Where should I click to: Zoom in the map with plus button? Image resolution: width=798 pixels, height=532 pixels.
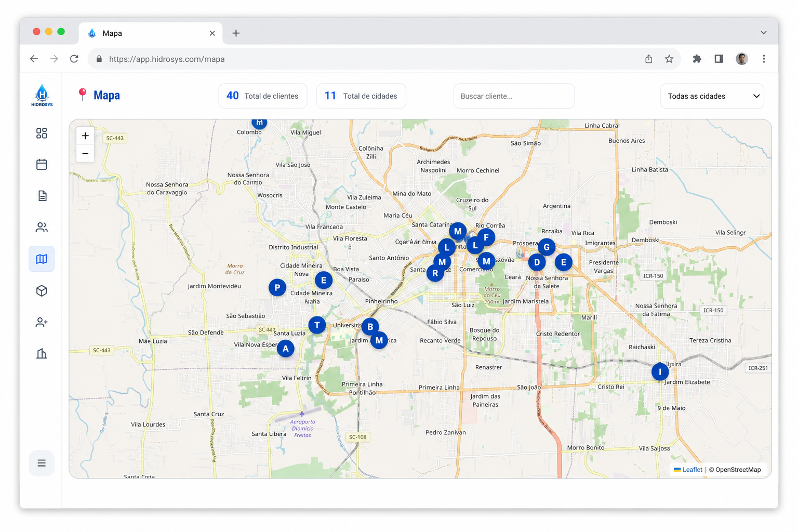click(x=85, y=136)
